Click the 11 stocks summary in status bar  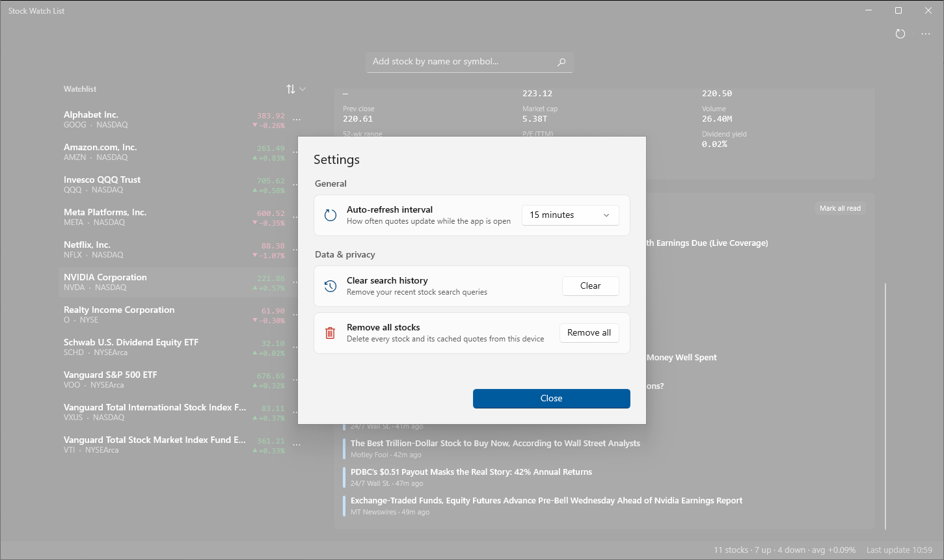pos(785,550)
